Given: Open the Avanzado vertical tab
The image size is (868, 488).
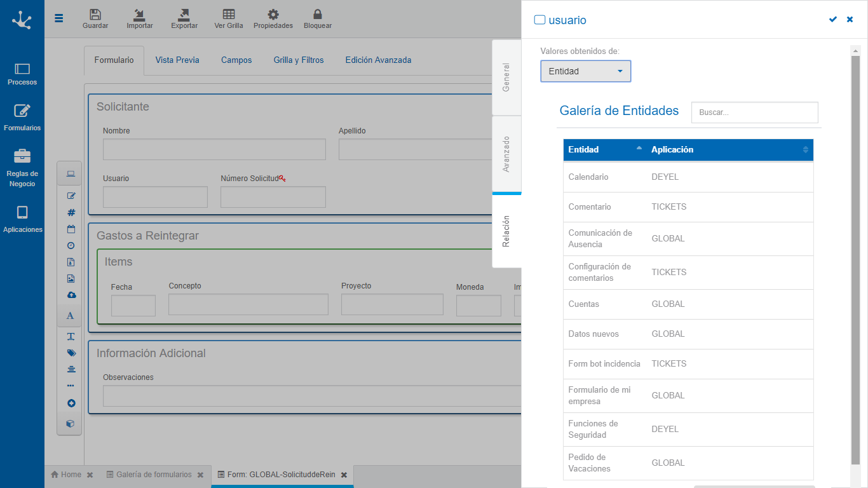Looking at the screenshot, I should pyautogui.click(x=506, y=154).
